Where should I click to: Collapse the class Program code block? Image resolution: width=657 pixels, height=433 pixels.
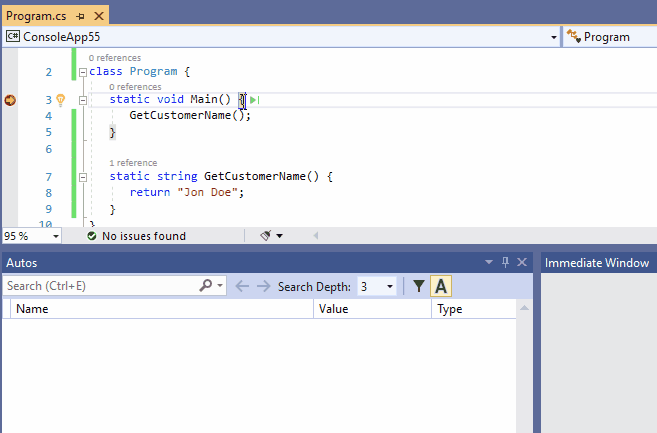point(82,72)
